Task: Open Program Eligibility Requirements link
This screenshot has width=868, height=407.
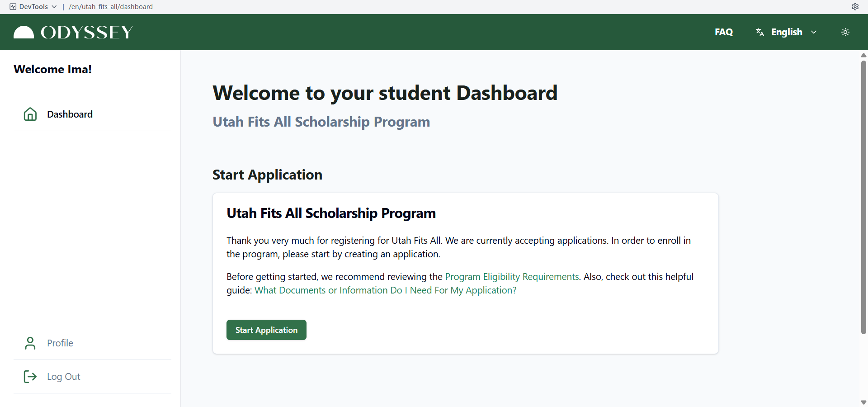Action: (512, 277)
